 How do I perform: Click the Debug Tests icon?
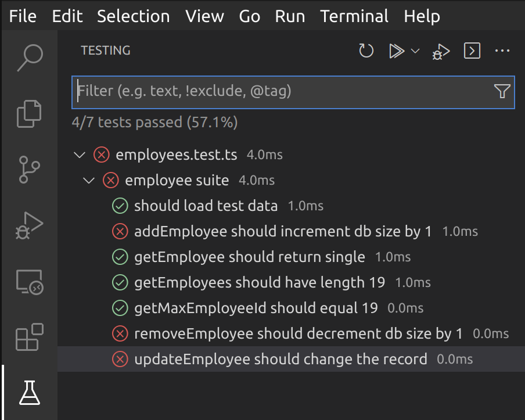pyautogui.click(x=441, y=51)
